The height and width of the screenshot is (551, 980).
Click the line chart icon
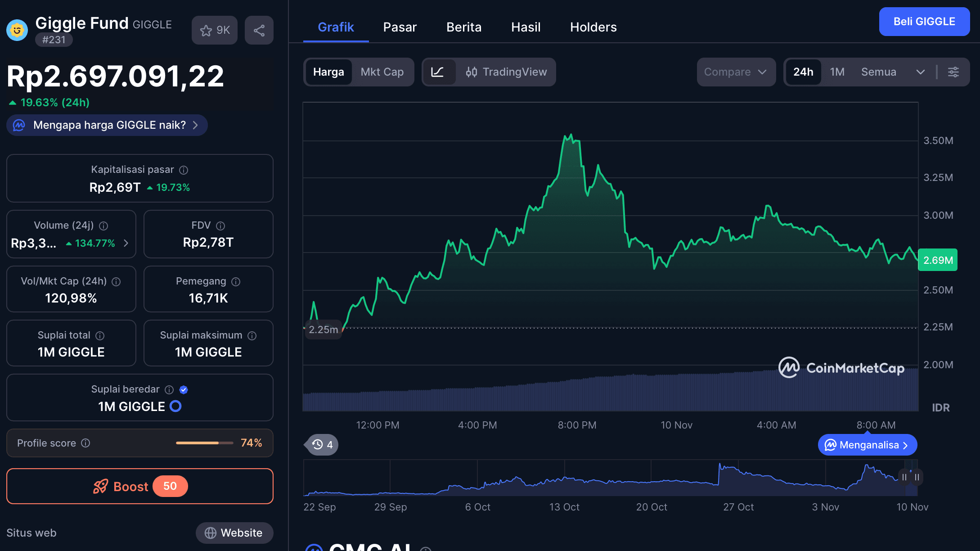[x=437, y=72]
